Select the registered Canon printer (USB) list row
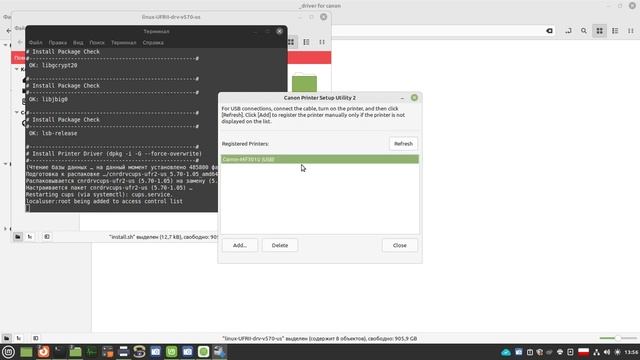This screenshot has height=360, width=640. (320, 159)
